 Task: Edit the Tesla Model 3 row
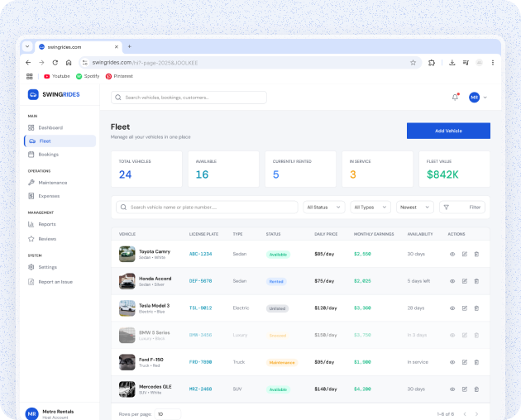pos(465,308)
